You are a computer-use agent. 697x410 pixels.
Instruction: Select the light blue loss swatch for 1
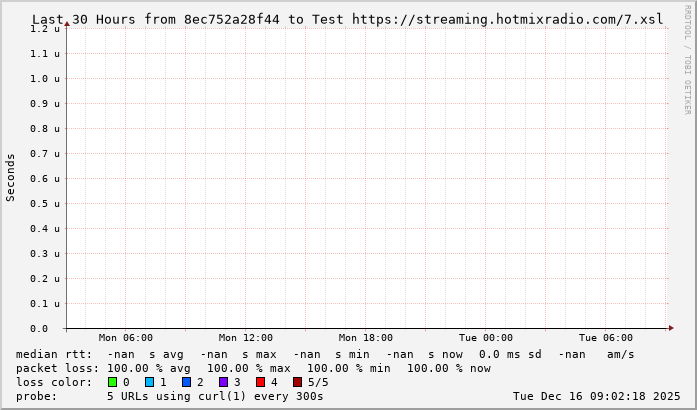pyautogui.click(x=149, y=382)
